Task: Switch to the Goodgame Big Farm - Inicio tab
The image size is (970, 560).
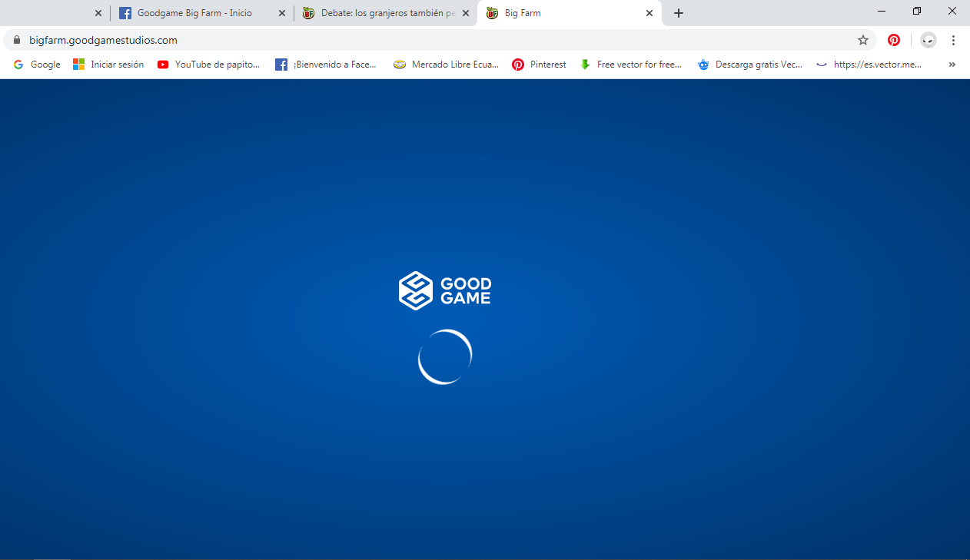Action: pos(201,13)
